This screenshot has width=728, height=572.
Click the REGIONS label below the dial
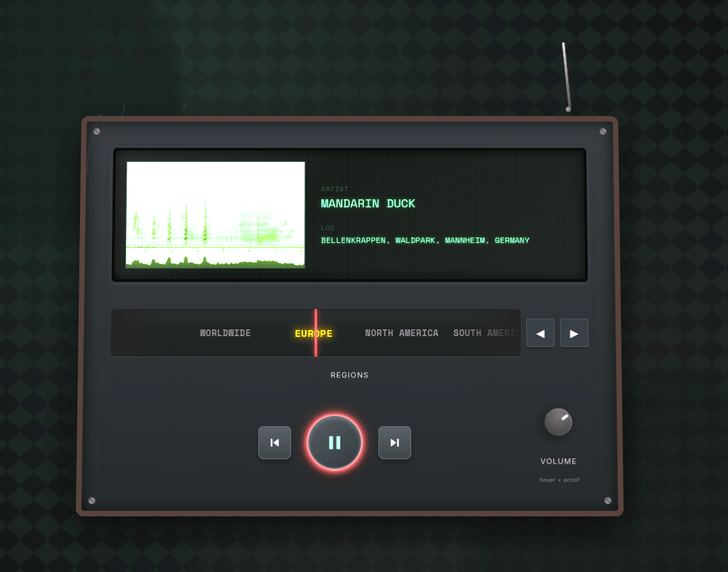pos(350,375)
